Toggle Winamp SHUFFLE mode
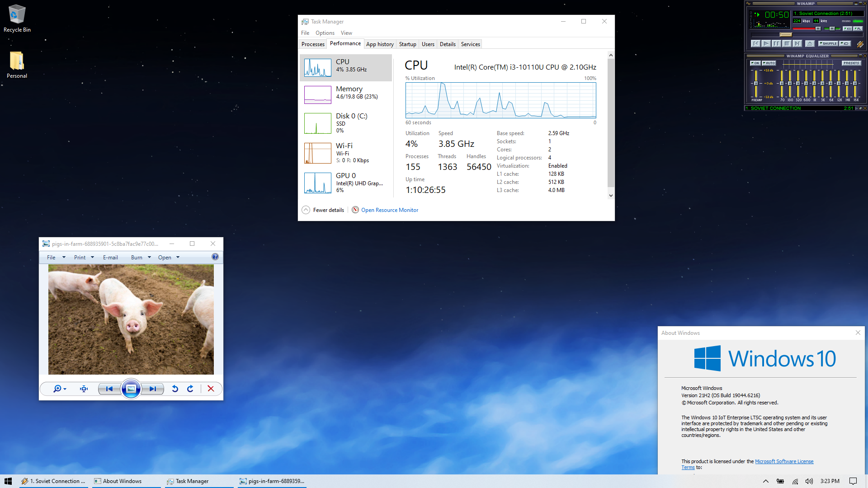Image resolution: width=868 pixels, height=488 pixels. (828, 44)
